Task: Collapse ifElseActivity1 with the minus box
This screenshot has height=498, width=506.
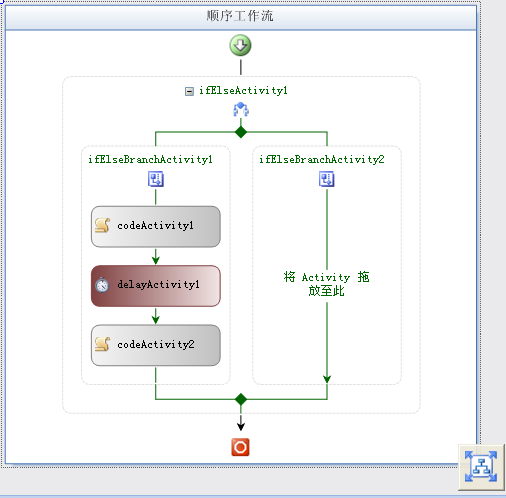Action: (189, 91)
